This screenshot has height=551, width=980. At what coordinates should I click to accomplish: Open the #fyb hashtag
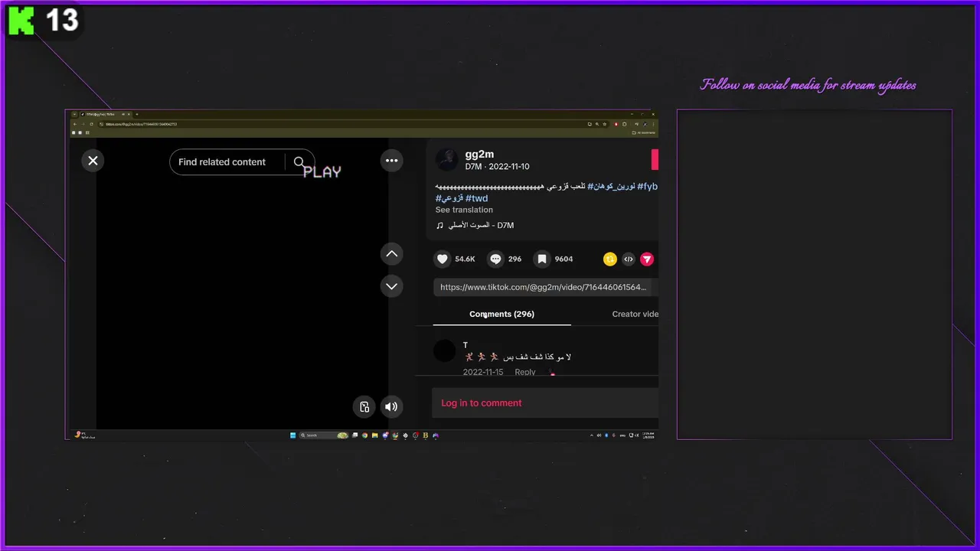[x=647, y=187]
